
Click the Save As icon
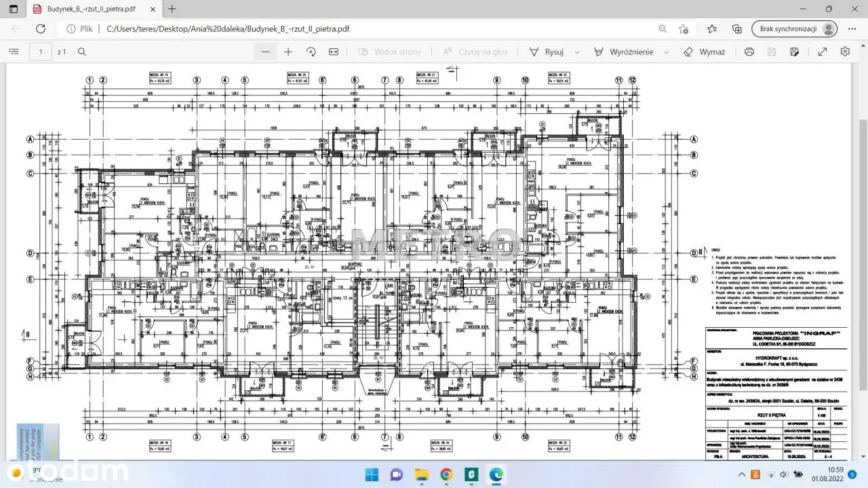795,52
